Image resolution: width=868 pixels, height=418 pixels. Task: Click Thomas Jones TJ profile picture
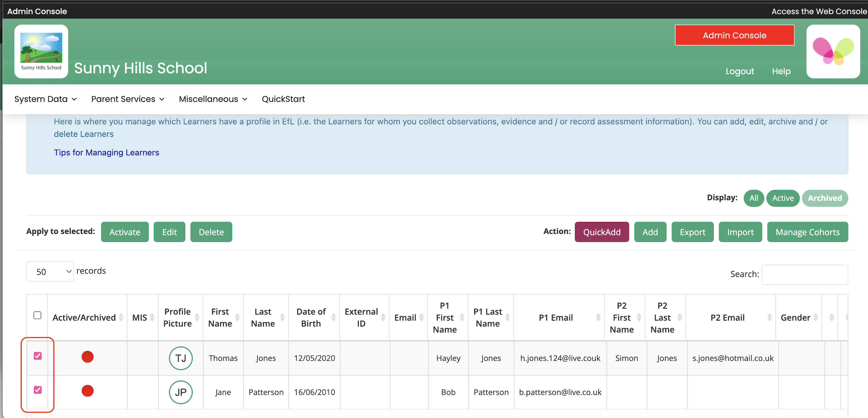181,358
